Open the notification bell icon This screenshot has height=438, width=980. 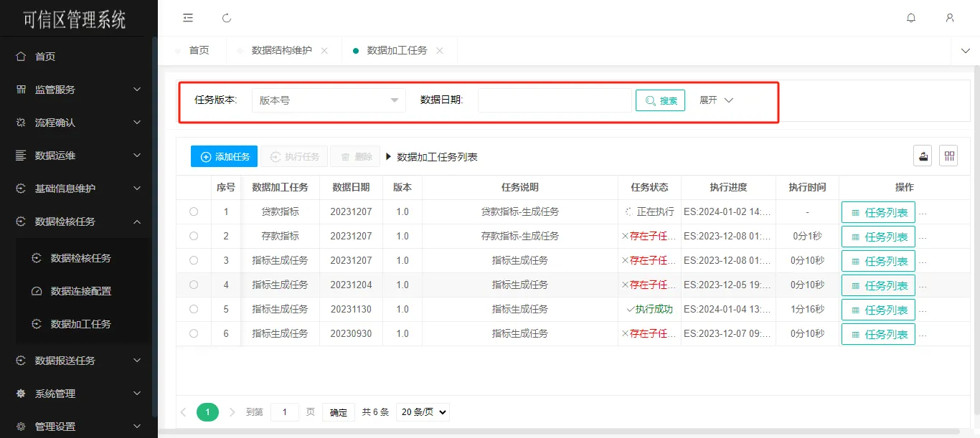911,18
